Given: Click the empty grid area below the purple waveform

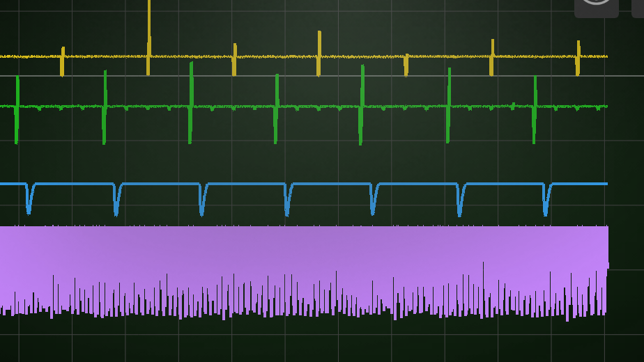Looking at the screenshot, I should 304,341.
